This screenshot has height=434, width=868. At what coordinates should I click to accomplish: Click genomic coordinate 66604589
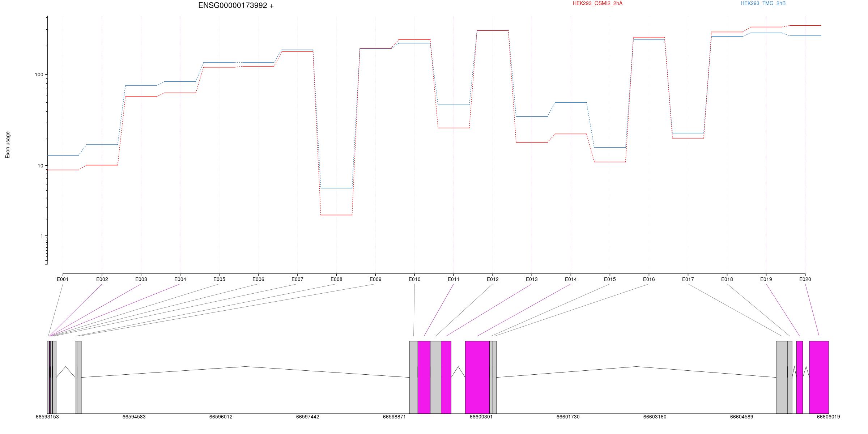coord(741,417)
